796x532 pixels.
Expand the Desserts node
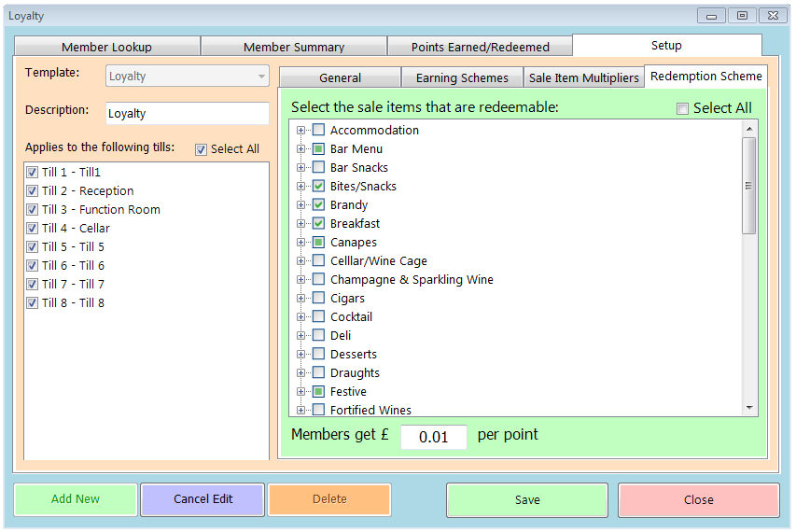pos(301,355)
